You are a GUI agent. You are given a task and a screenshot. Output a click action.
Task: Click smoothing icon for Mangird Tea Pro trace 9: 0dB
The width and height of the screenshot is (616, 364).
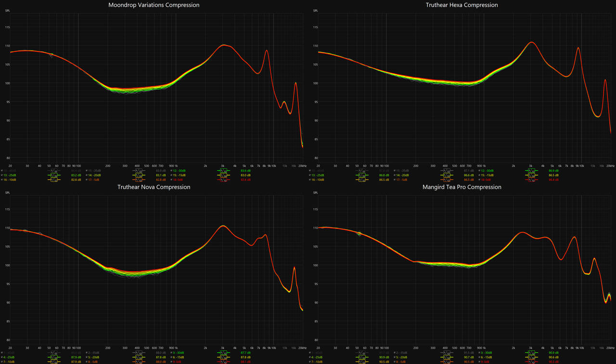click(x=531, y=362)
